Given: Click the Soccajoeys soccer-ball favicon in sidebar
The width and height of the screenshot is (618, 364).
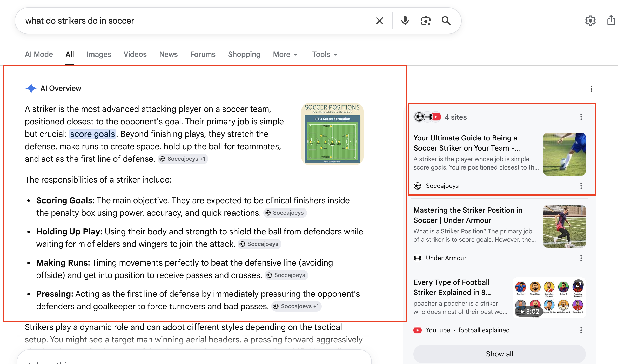Looking at the screenshot, I should pos(418,186).
